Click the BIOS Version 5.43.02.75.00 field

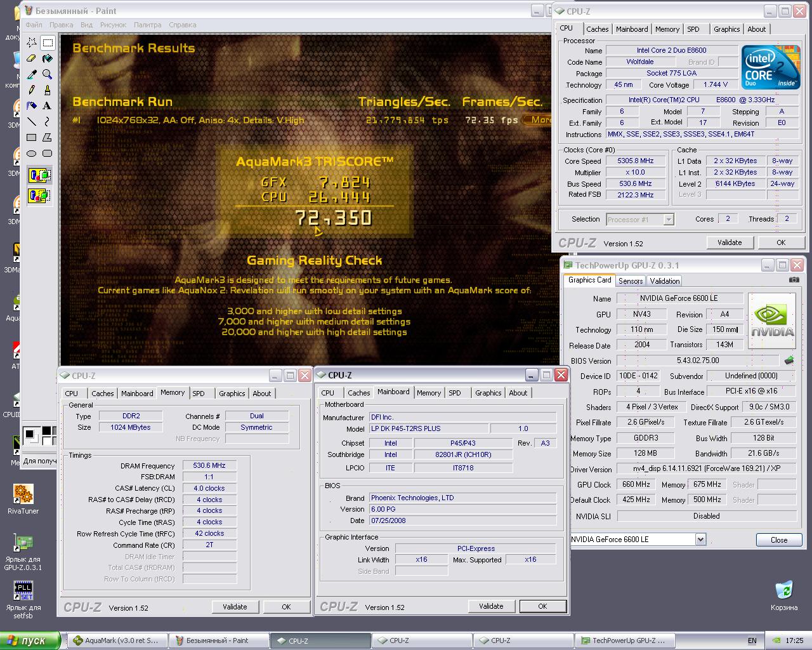click(x=698, y=361)
